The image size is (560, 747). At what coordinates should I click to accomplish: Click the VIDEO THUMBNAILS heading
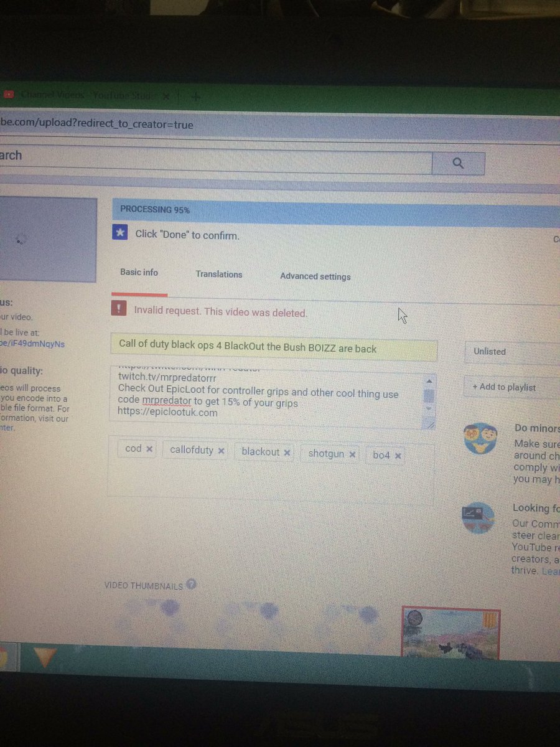pos(143,586)
